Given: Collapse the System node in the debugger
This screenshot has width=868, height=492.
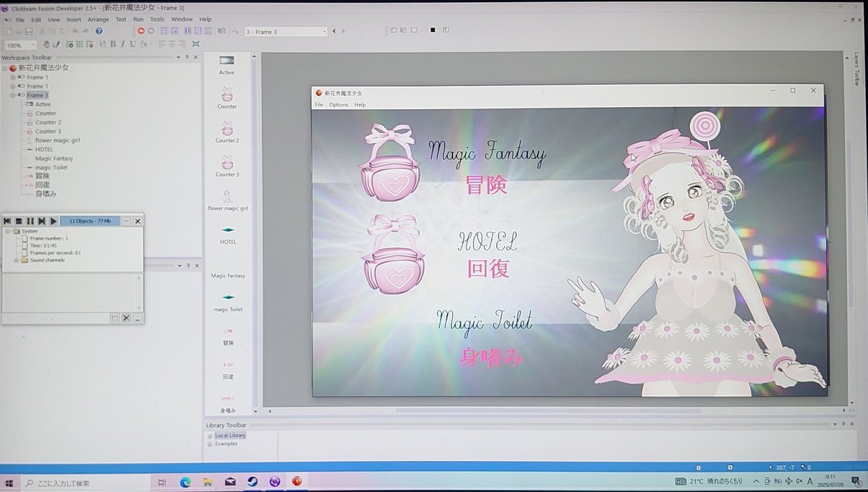Looking at the screenshot, I should (x=7, y=232).
